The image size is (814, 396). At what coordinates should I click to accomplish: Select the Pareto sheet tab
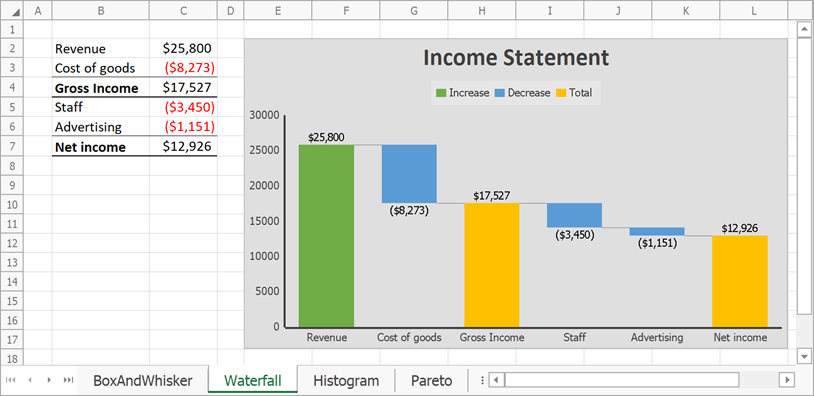tap(431, 380)
